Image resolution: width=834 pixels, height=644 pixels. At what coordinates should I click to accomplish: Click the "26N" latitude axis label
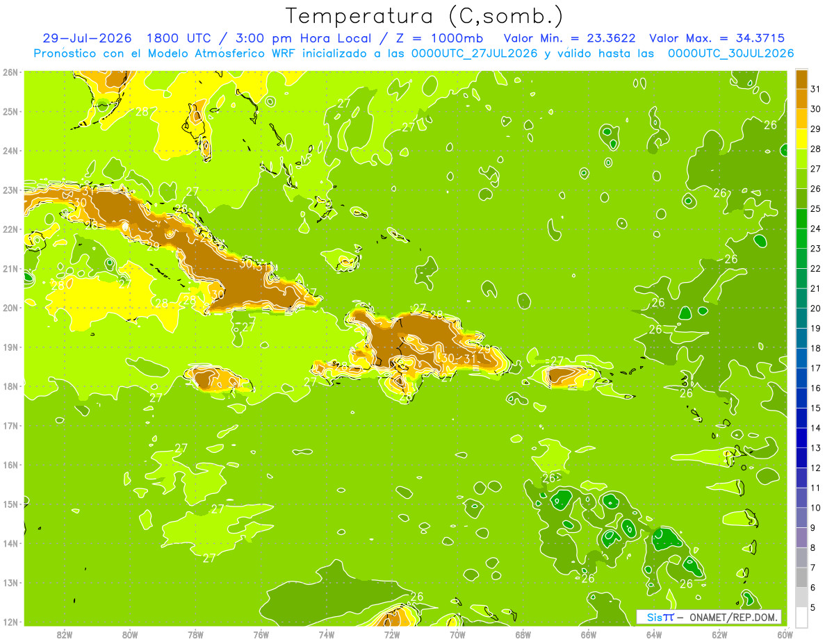click(10, 72)
